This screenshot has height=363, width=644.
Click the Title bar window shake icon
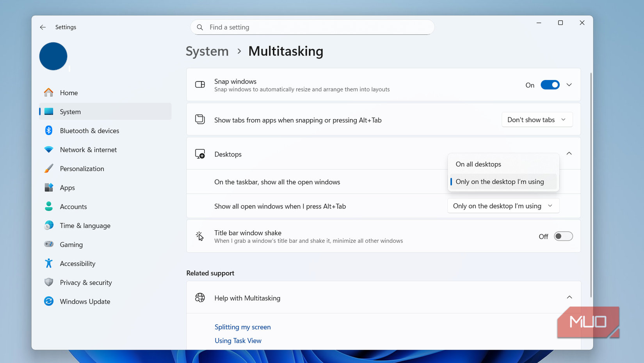199,236
